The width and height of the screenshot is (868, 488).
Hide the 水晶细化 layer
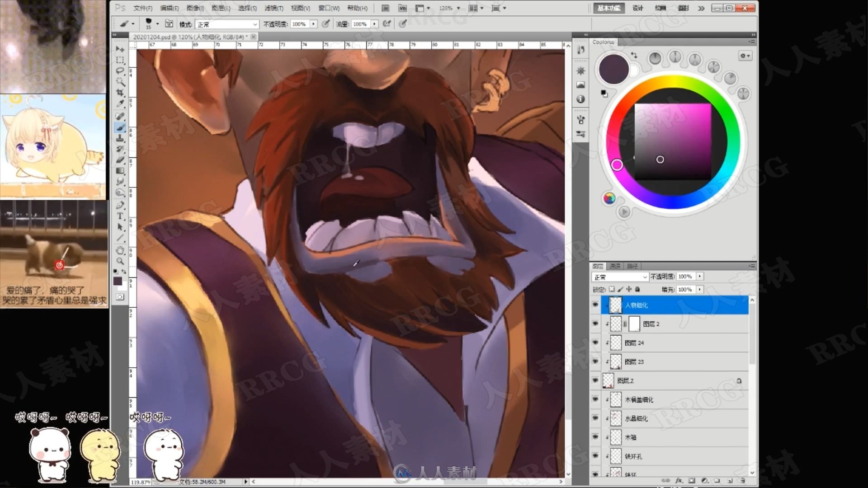tap(595, 418)
